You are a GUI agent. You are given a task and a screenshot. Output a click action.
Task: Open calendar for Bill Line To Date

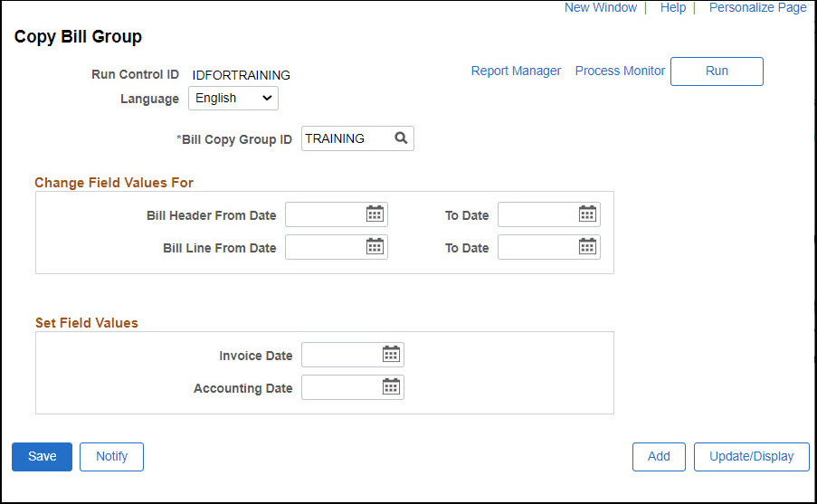(587, 247)
